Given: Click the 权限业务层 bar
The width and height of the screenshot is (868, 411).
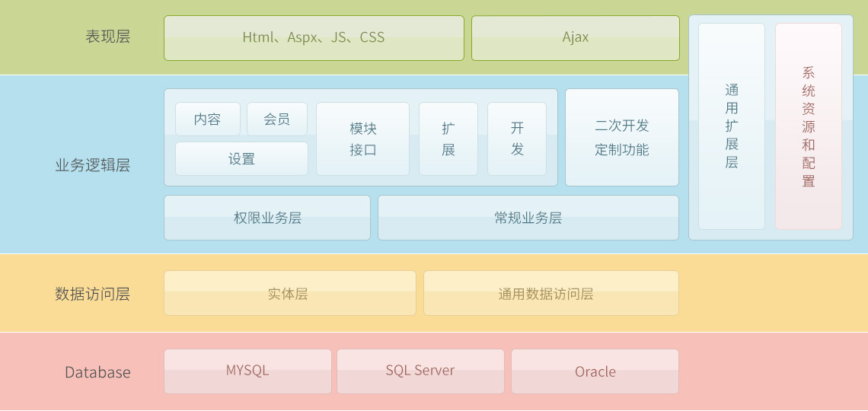Looking at the screenshot, I should pos(267,218).
